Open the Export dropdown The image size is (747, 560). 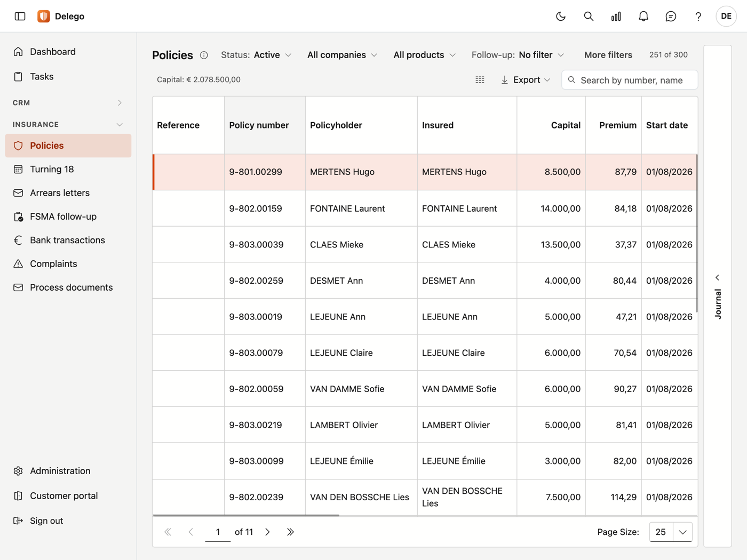pyautogui.click(x=526, y=80)
